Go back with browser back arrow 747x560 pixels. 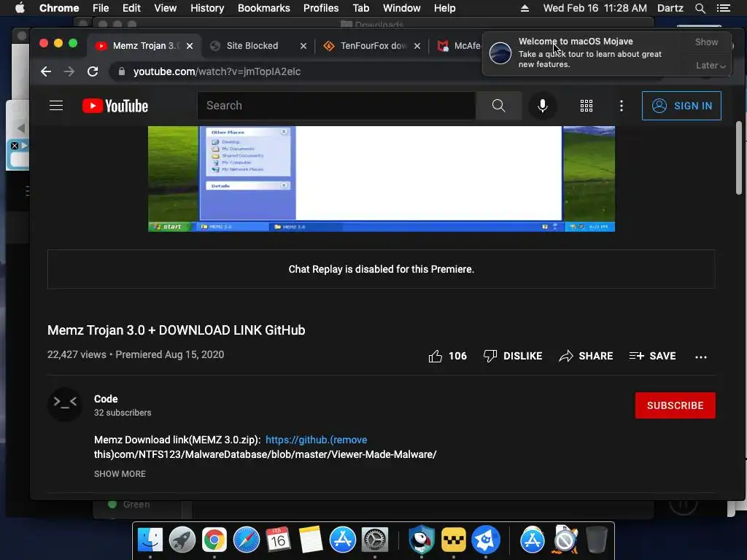point(46,71)
